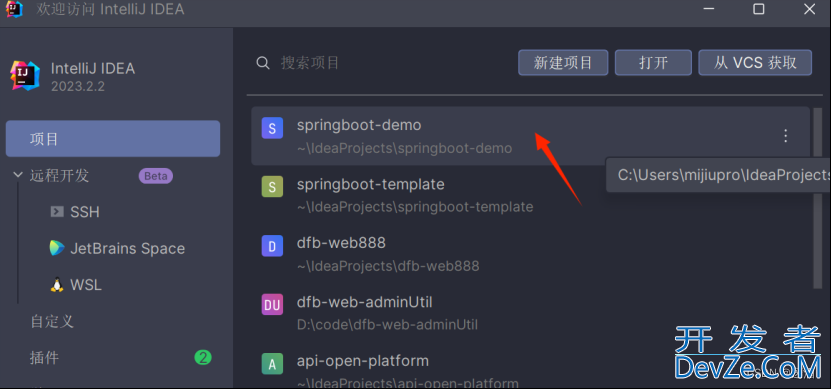Image resolution: width=831 pixels, height=389 pixels.
Task: Click the 从 VCS 获取 button
Action: pos(755,63)
